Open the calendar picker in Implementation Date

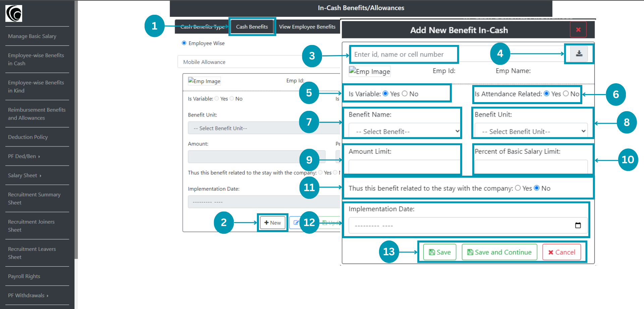(x=578, y=225)
